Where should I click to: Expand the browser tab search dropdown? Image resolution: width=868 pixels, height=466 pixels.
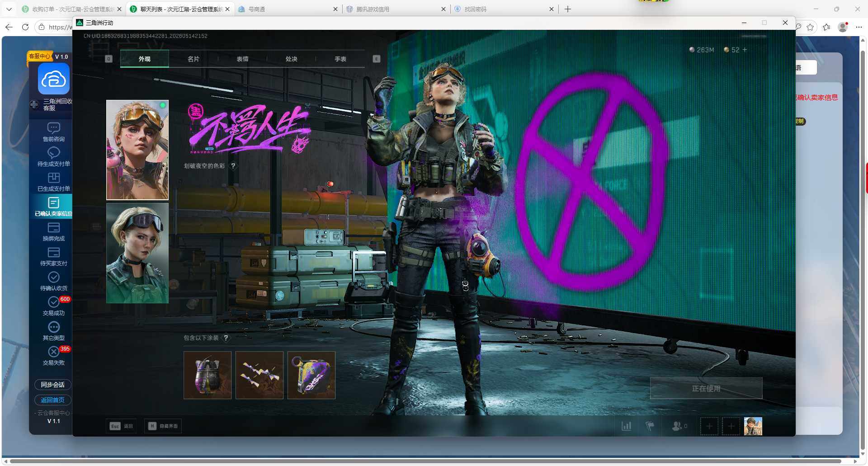click(x=9, y=9)
